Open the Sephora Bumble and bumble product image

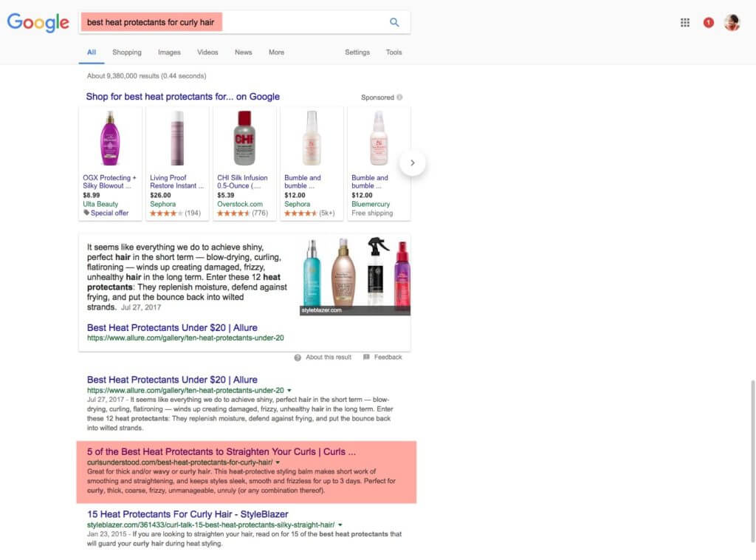click(312, 138)
